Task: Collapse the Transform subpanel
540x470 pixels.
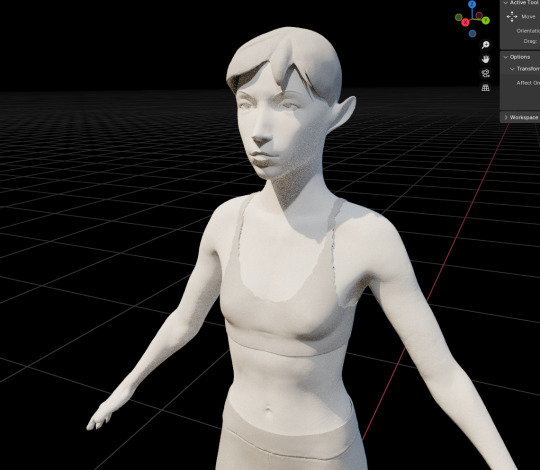Action: 512,69
